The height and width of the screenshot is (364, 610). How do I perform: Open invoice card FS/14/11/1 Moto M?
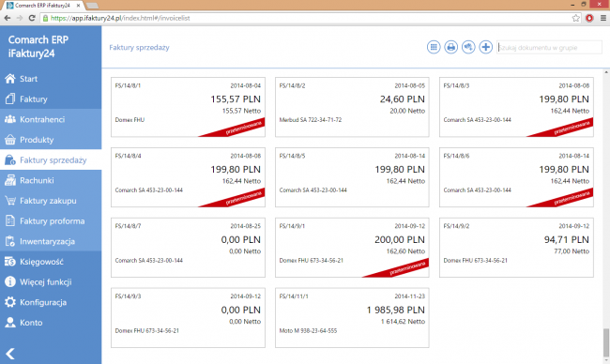pyautogui.click(x=352, y=318)
